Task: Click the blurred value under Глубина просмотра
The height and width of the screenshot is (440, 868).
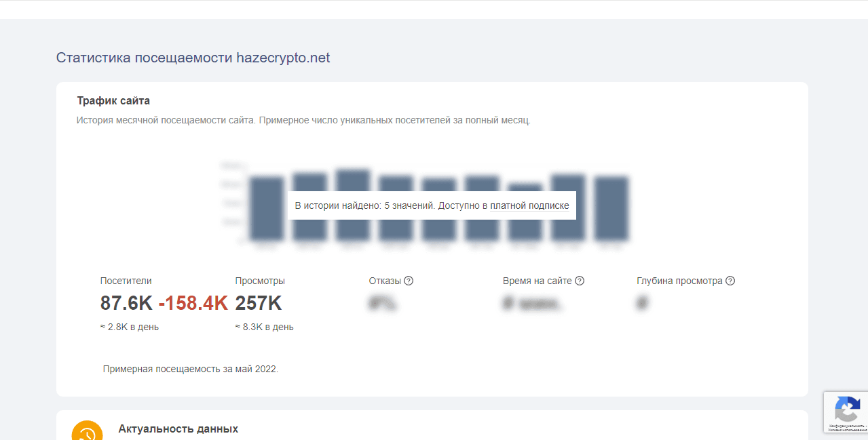Action: pos(642,303)
